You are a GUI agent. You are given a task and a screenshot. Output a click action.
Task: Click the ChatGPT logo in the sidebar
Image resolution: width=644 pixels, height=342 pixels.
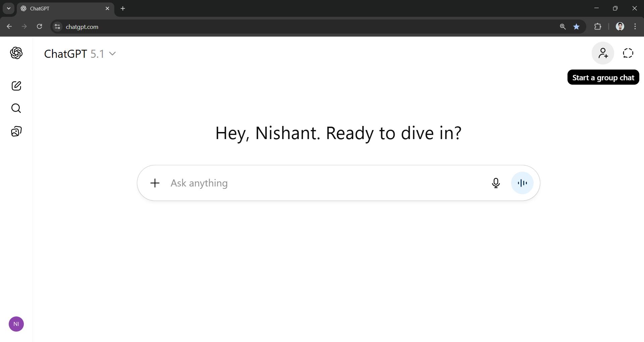pyautogui.click(x=16, y=53)
